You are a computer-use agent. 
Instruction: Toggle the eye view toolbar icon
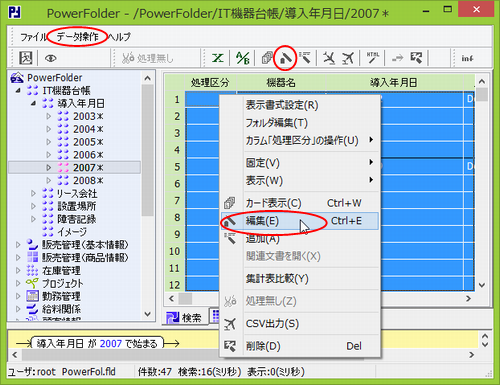click(50, 58)
